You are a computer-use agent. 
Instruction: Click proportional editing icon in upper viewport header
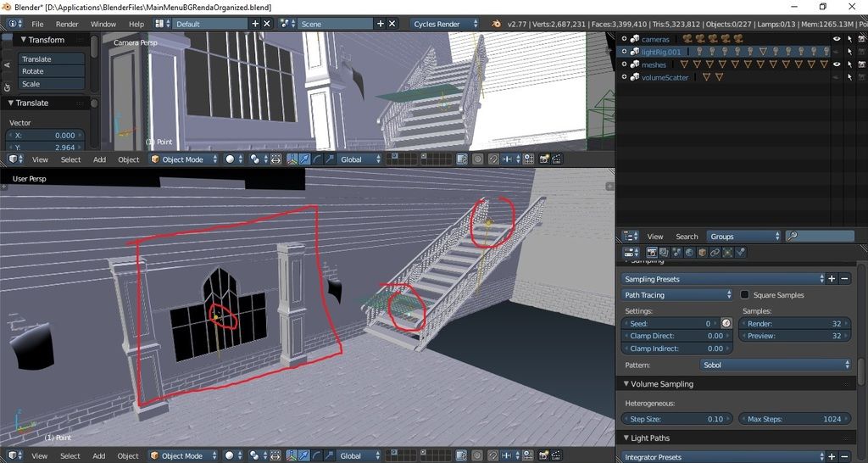click(478, 159)
